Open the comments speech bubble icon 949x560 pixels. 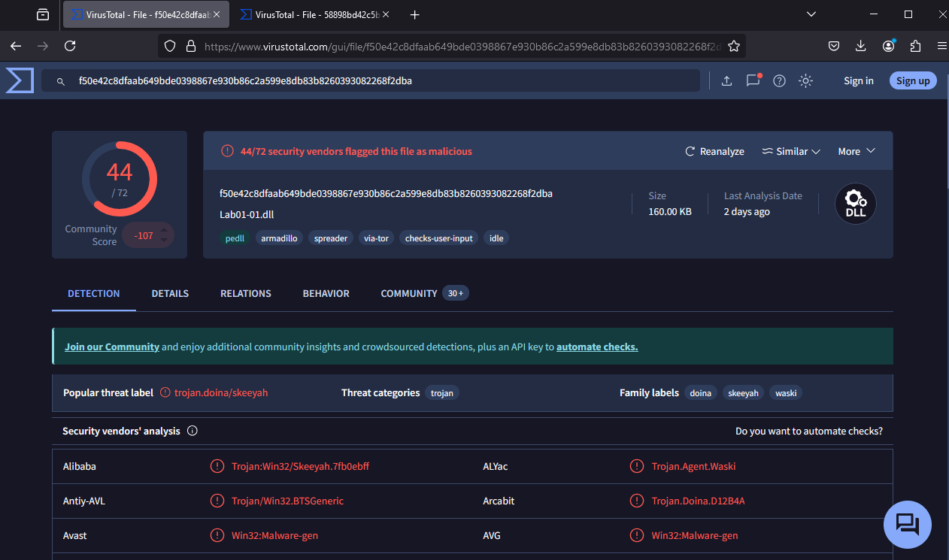(x=753, y=80)
